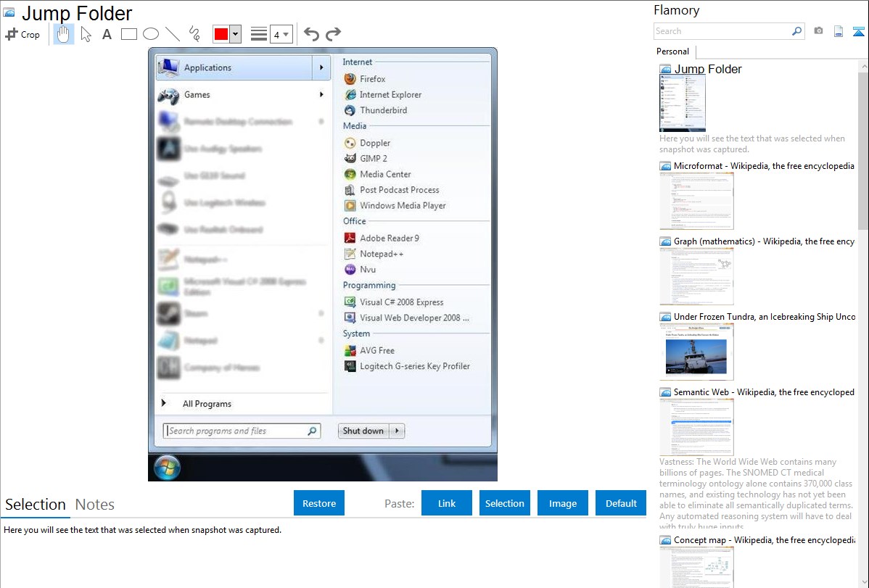869x588 pixels.
Task: Click the Windows Media Player icon
Action: (350, 206)
